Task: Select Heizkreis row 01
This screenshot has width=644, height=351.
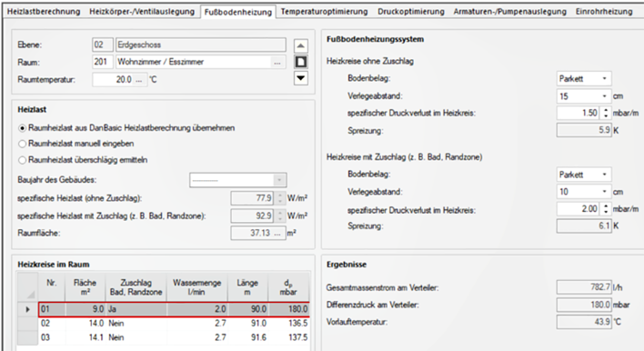Action: (x=174, y=309)
